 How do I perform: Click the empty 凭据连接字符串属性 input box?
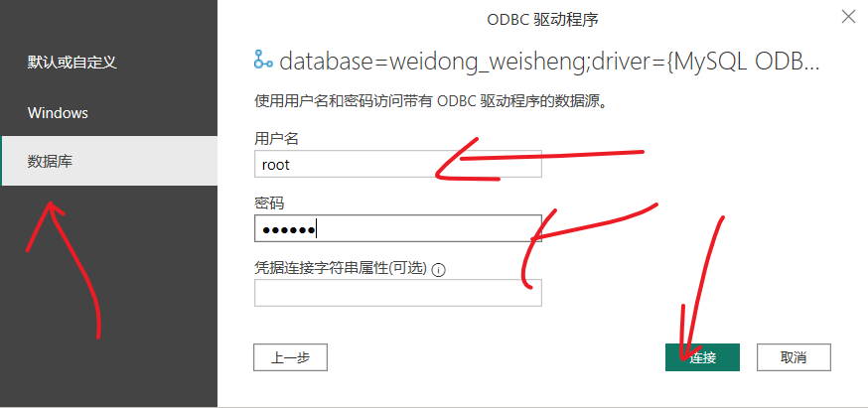(x=398, y=293)
